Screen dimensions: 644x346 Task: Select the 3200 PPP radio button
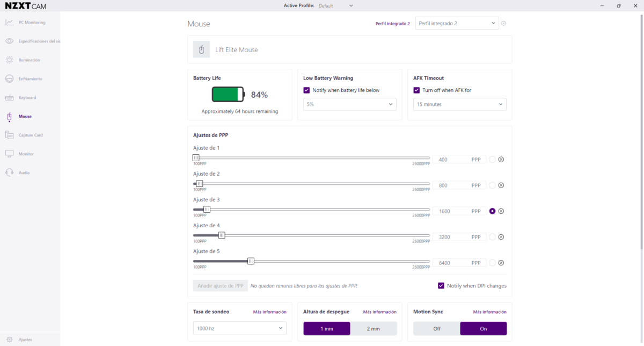(492, 237)
